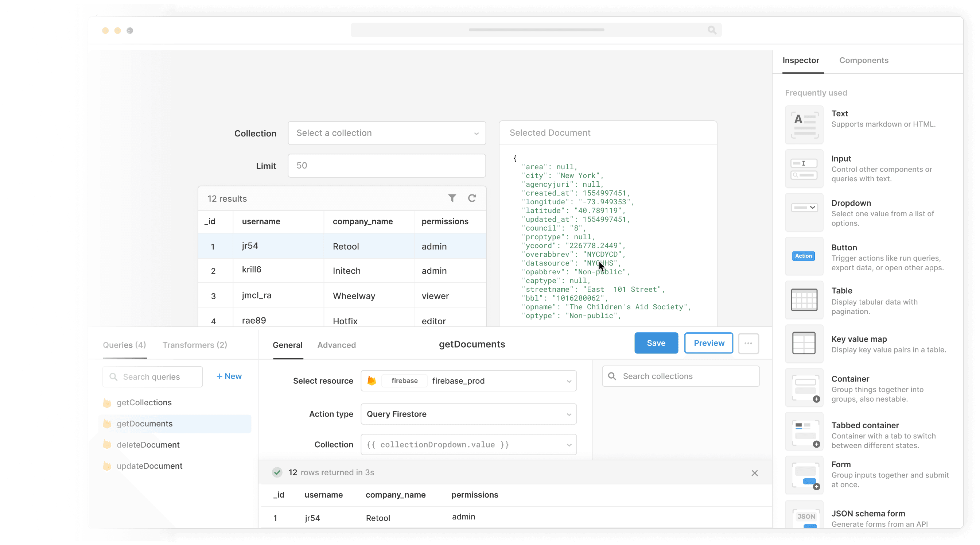Click the Search collections input field
This screenshot has width=980, height=545.
(x=681, y=376)
